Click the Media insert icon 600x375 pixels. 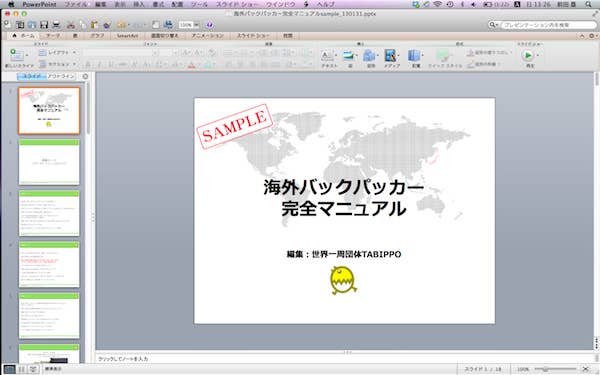pos(390,56)
